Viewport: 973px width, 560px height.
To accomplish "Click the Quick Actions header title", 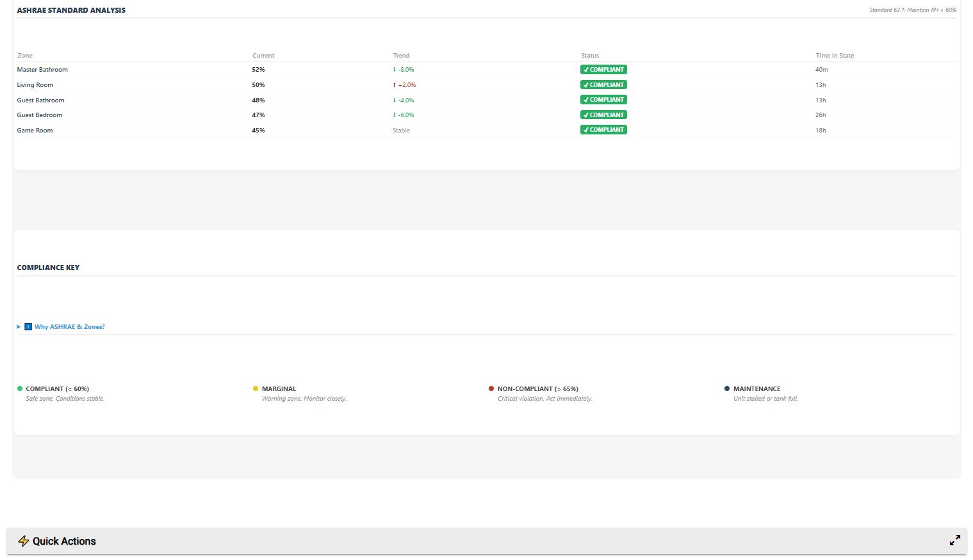I will pyautogui.click(x=64, y=541).
